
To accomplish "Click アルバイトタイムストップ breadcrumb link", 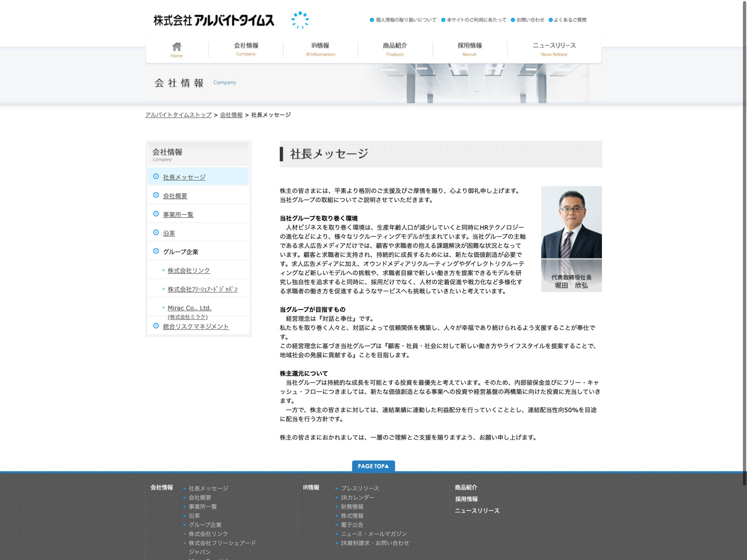I will pyautogui.click(x=178, y=115).
